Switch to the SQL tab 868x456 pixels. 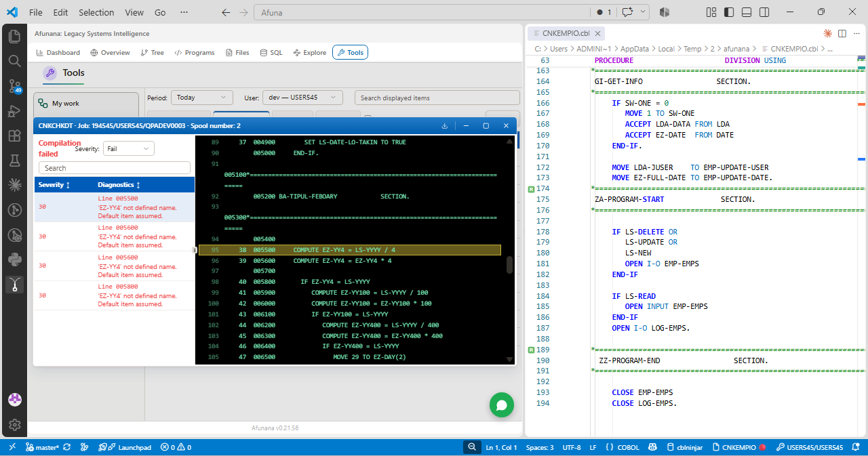pos(271,52)
